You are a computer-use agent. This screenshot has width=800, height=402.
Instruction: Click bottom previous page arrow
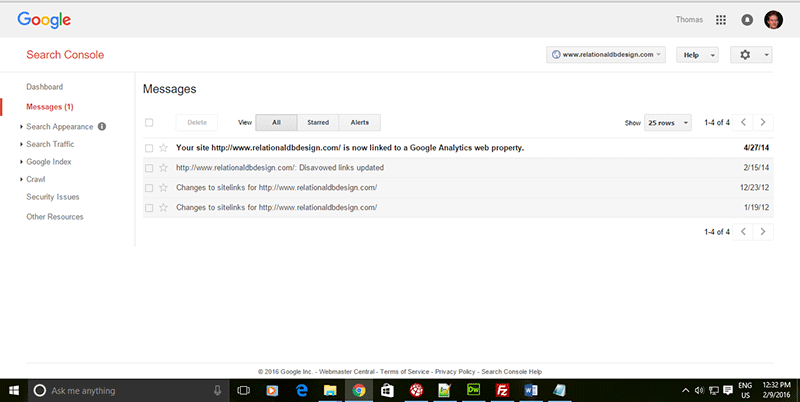[743, 232]
